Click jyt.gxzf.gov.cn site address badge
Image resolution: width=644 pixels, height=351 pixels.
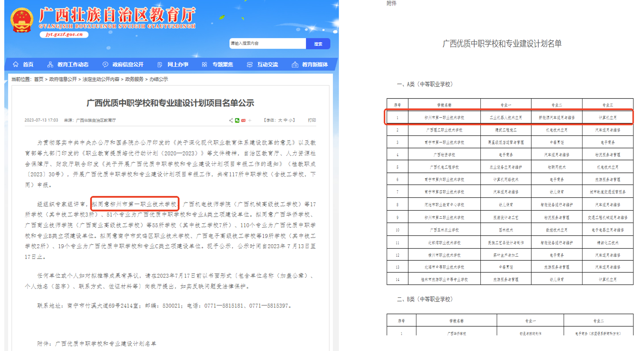64,34
